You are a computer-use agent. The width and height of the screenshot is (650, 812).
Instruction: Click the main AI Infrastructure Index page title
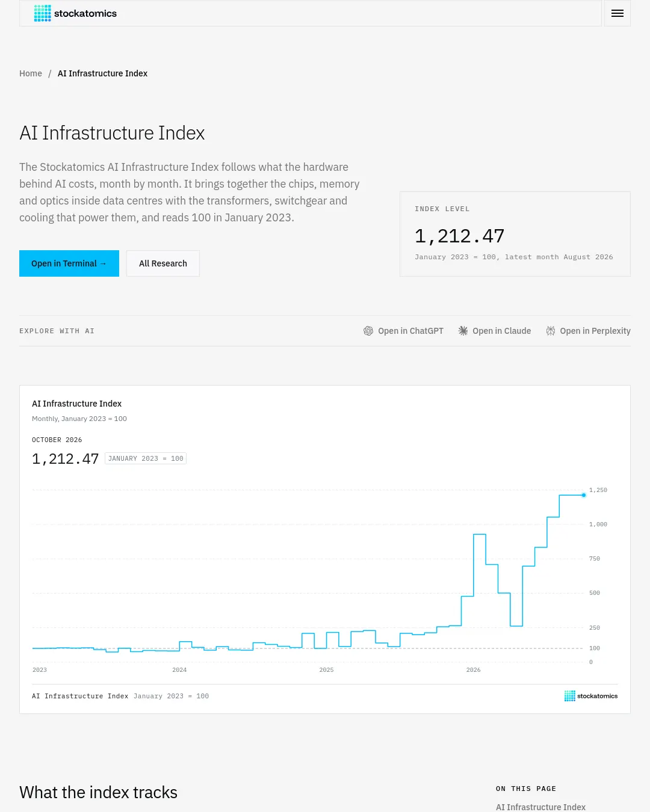(x=112, y=133)
